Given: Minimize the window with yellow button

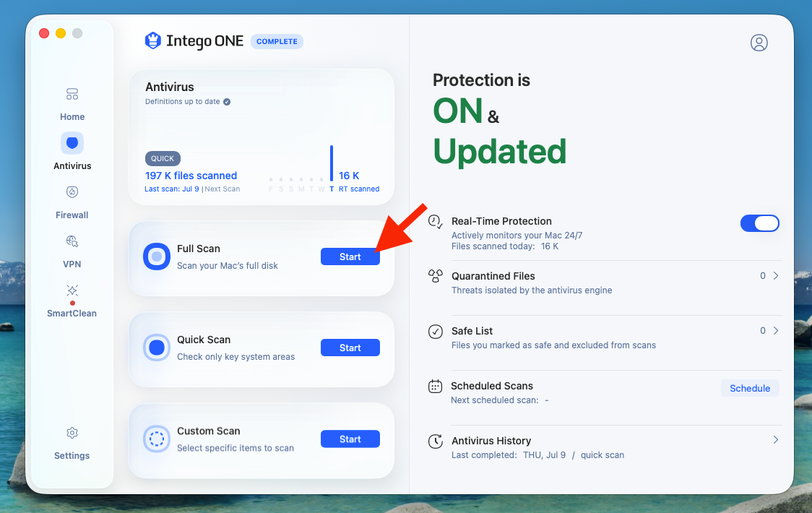Looking at the screenshot, I should point(61,33).
